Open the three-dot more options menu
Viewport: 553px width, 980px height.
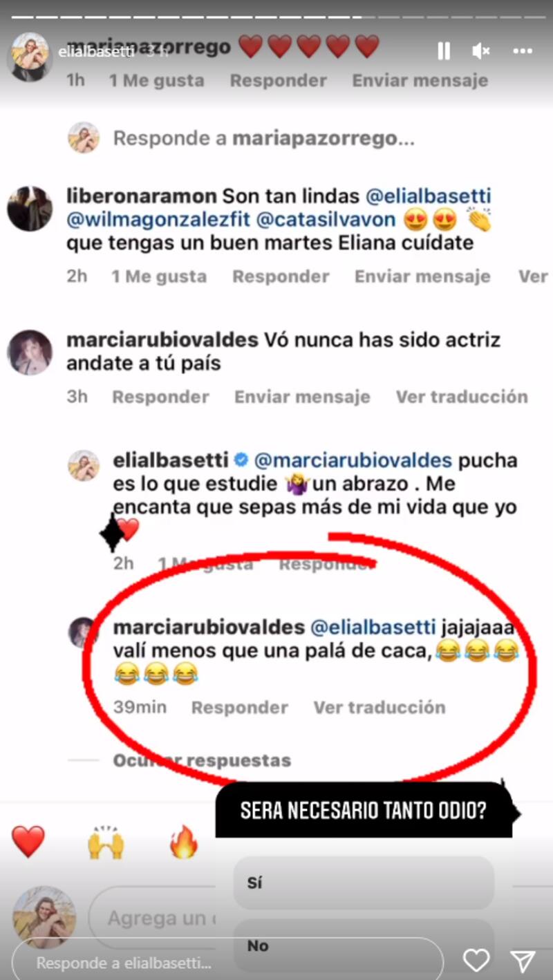coord(523,50)
